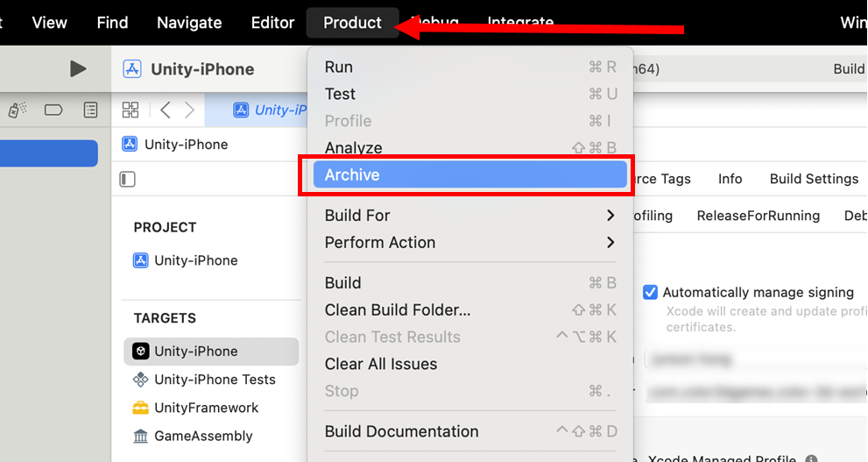Click the blurred bundle identifier field
The height and width of the screenshot is (462, 868).
pyautogui.click(x=756, y=393)
